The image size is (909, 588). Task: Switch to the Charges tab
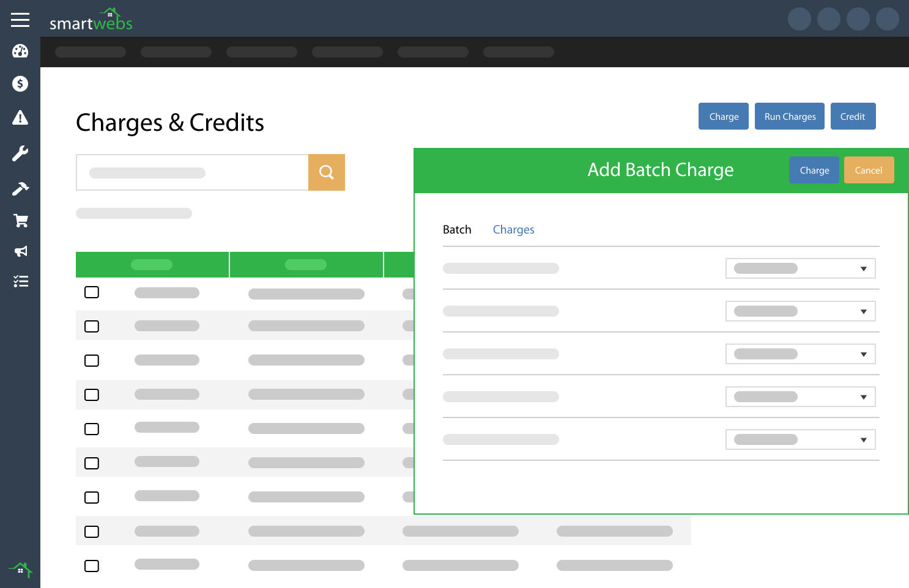point(513,229)
